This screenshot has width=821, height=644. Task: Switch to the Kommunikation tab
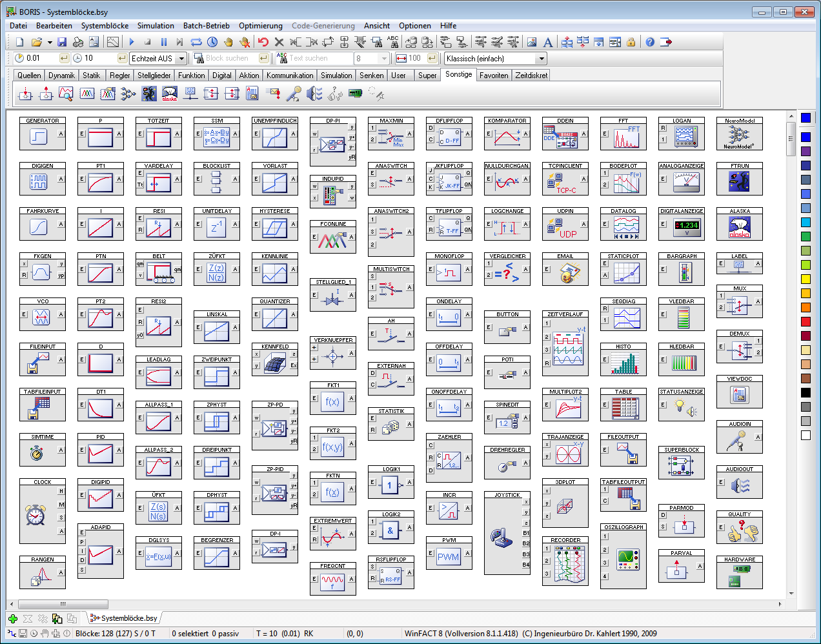click(290, 75)
